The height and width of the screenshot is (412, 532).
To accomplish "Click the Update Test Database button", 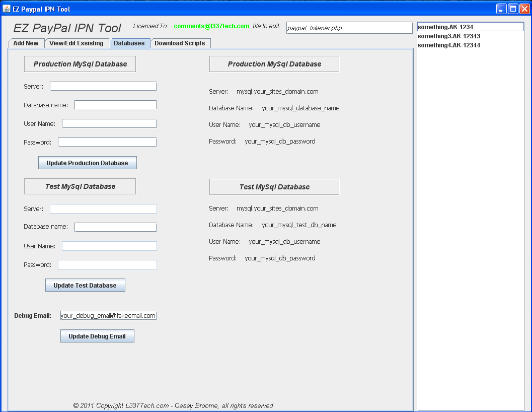I will point(85,285).
